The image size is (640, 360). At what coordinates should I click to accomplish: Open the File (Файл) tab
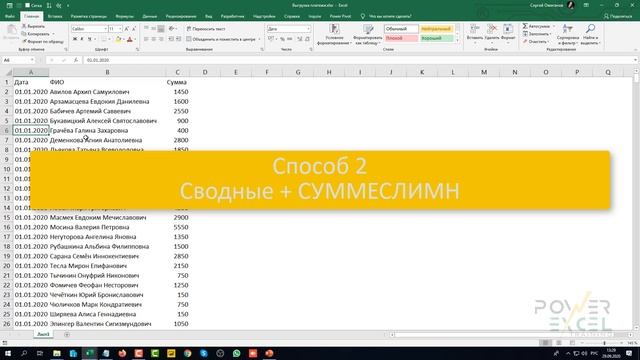coord(10,16)
